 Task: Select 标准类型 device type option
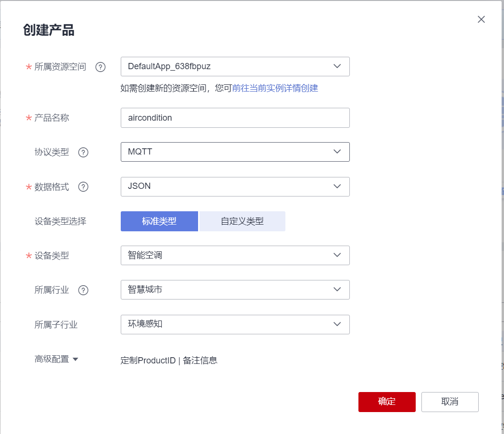[x=159, y=221]
